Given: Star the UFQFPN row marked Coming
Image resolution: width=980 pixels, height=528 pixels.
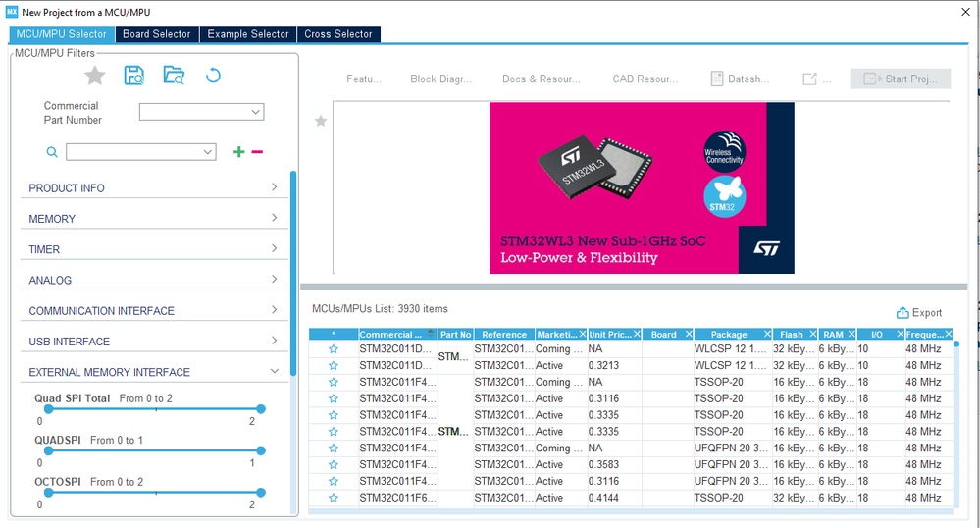Looking at the screenshot, I should [334, 449].
